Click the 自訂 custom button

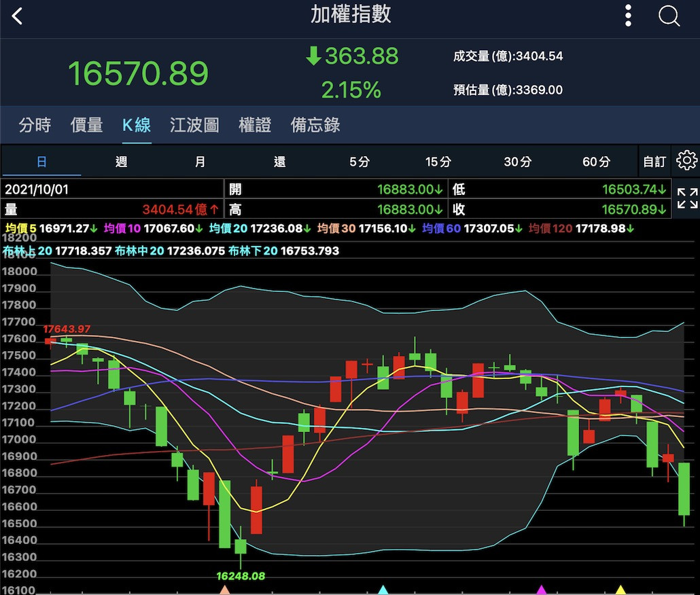(654, 162)
